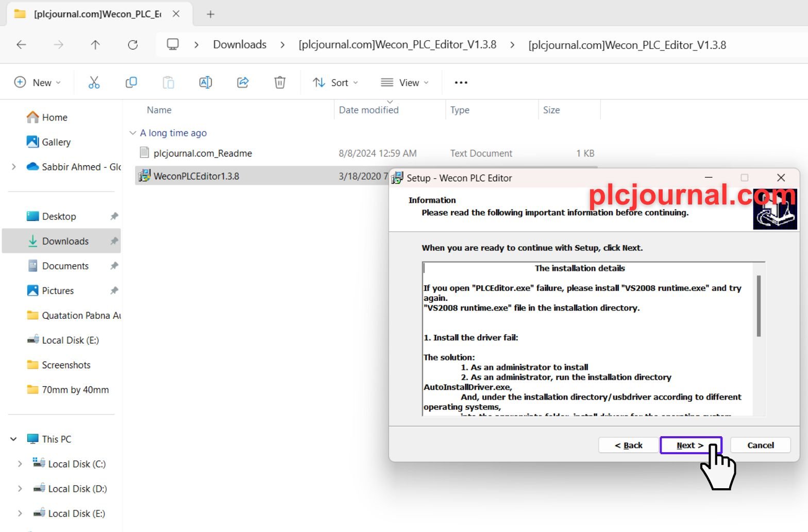Open the Sort dropdown menu
This screenshot has width=808, height=532.
tap(335, 82)
